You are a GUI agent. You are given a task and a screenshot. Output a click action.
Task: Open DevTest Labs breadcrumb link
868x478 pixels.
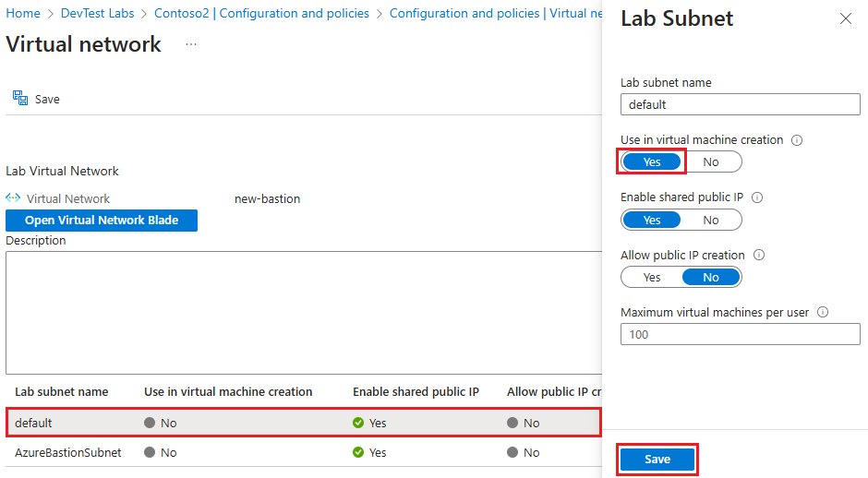[99, 14]
